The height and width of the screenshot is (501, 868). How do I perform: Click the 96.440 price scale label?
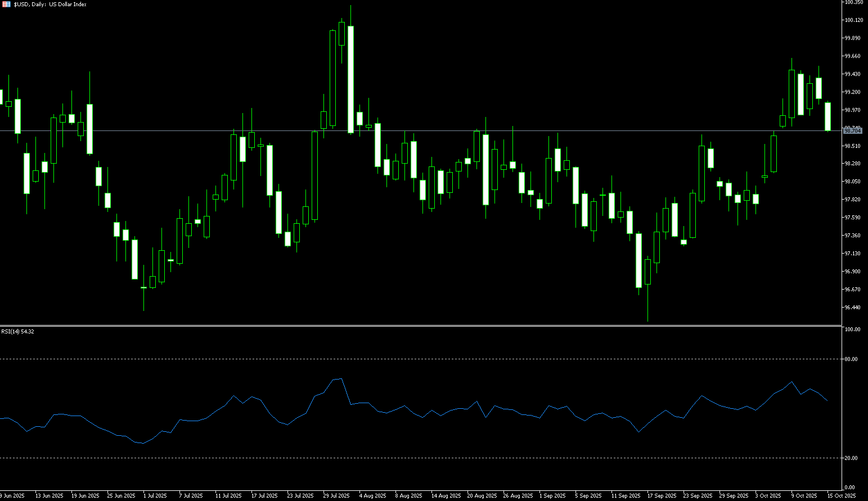pos(852,308)
